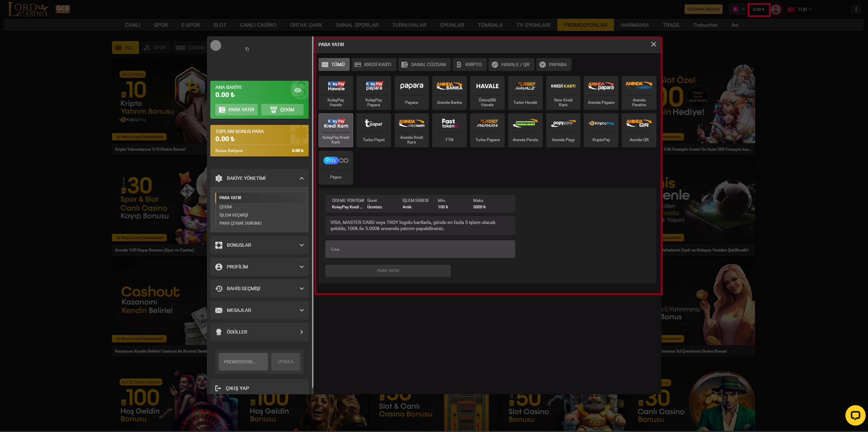Open the TUR language dropdown
This screenshot has height=432, width=868.
click(800, 10)
